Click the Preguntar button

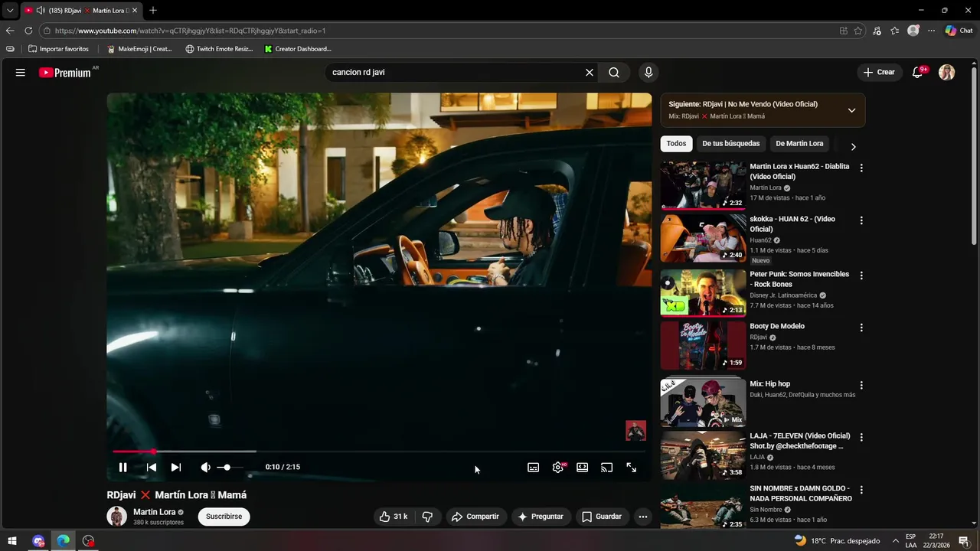click(541, 517)
